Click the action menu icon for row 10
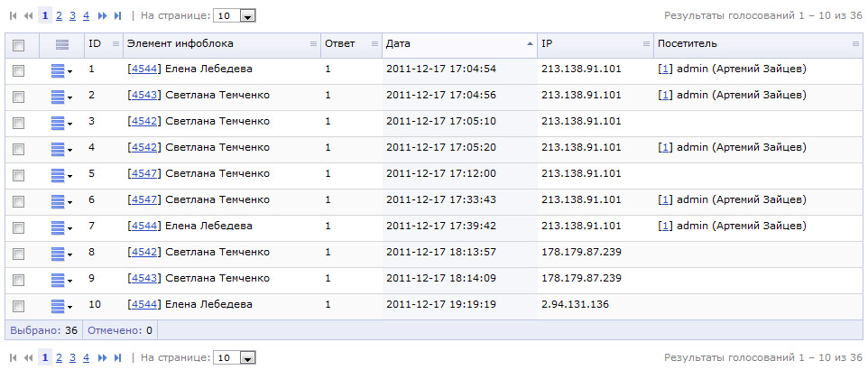 (61, 306)
